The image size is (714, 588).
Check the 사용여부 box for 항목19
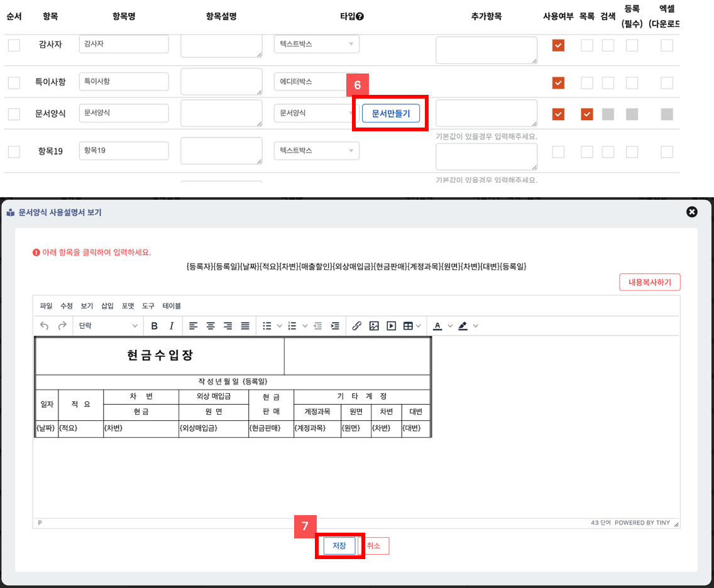click(558, 151)
